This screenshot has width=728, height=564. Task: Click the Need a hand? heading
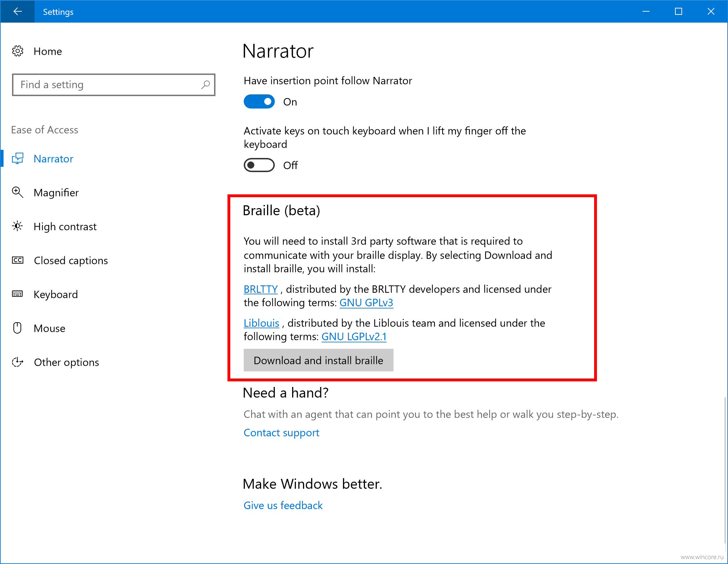click(286, 393)
